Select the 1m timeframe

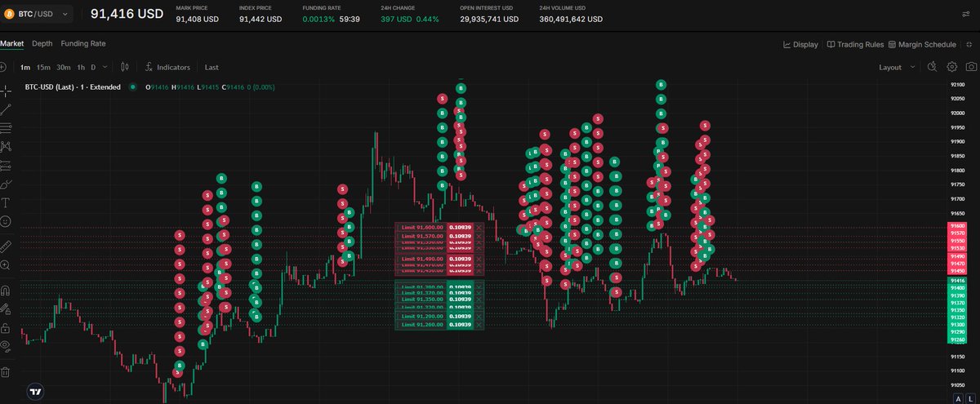(24, 67)
